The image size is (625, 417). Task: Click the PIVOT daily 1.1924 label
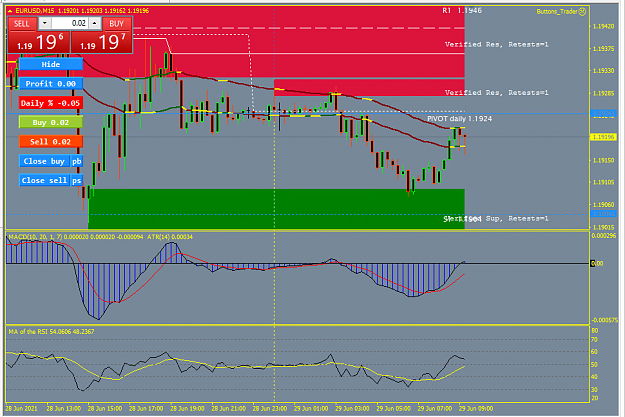coord(460,119)
